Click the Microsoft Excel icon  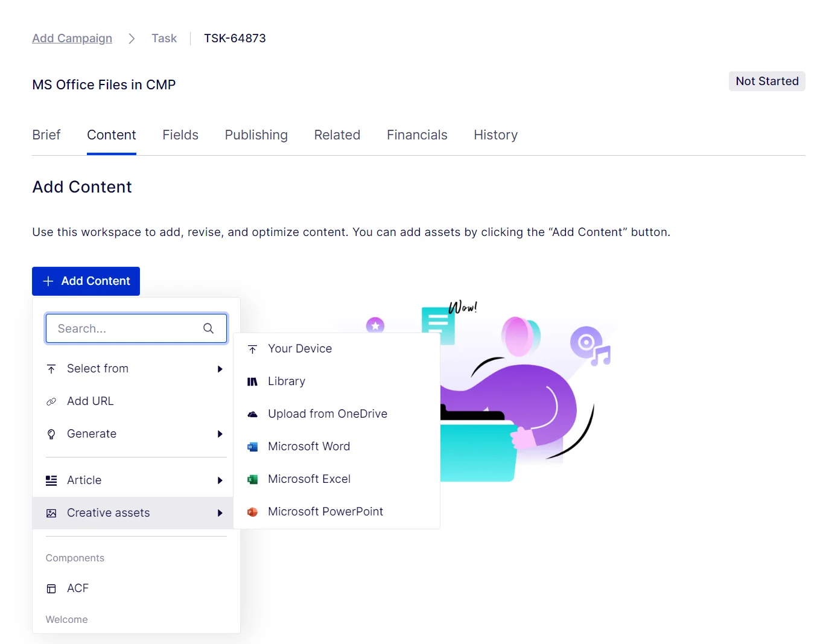(x=253, y=479)
